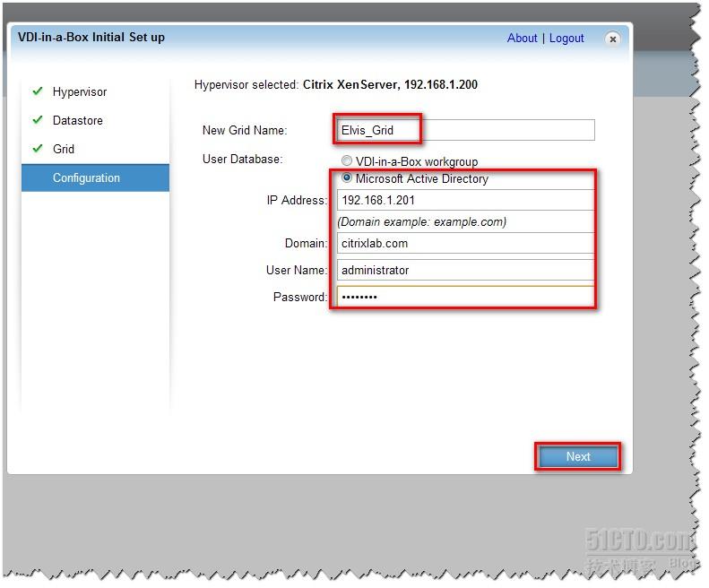Viewport: 709px width, 588px height.
Task: Select the Grid step
Action: point(64,151)
